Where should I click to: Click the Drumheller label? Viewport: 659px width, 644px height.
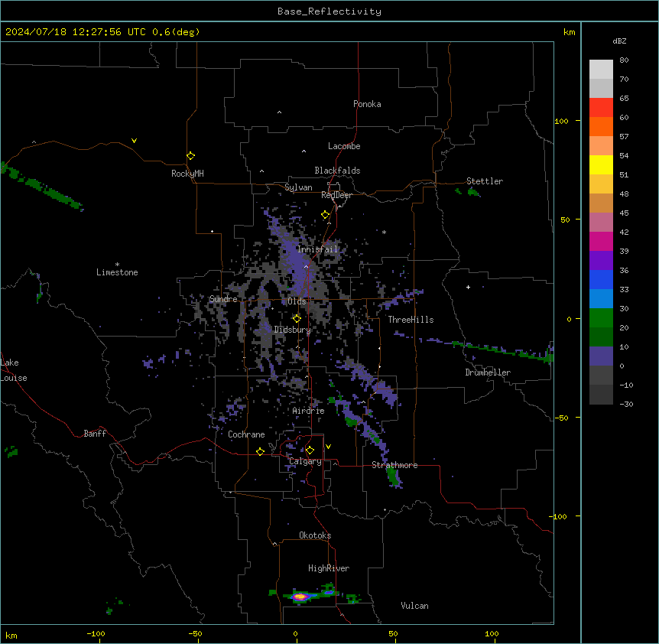coord(488,372)
